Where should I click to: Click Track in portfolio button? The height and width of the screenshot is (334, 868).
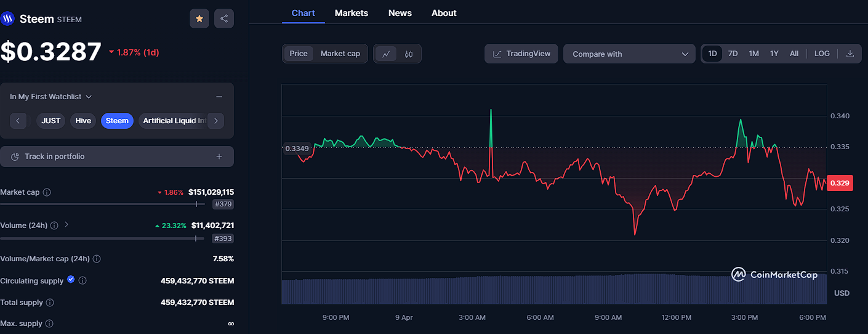point(117,157)
